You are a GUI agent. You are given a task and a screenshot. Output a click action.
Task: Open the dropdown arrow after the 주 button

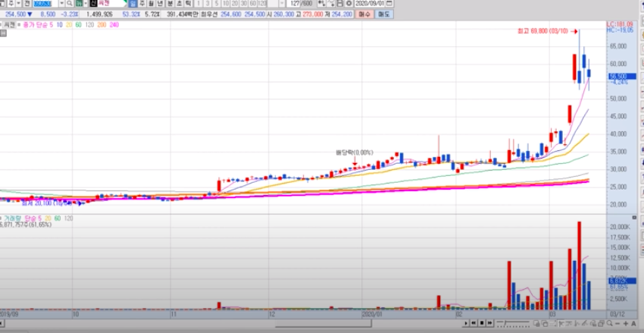pyautogui.click(x=18, y=3)
